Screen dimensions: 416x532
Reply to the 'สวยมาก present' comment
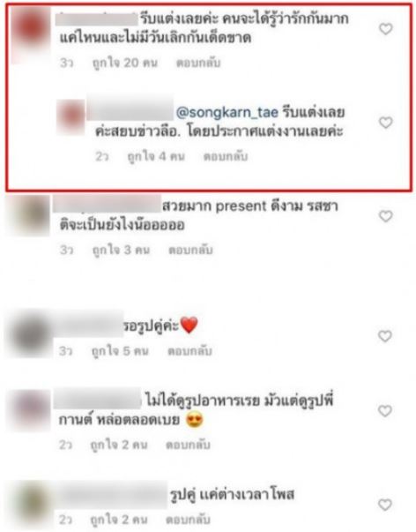pos(191,250)
